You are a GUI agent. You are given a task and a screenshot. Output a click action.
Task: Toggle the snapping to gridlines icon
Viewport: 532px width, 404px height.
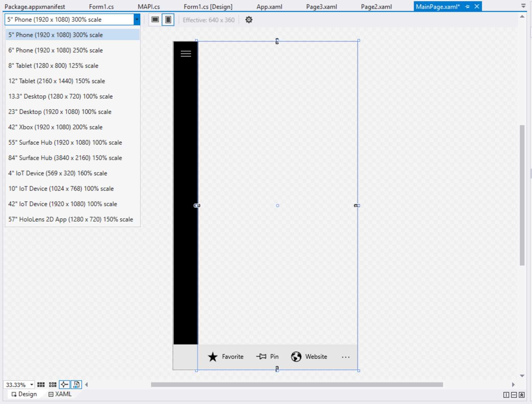pos(52,385)
